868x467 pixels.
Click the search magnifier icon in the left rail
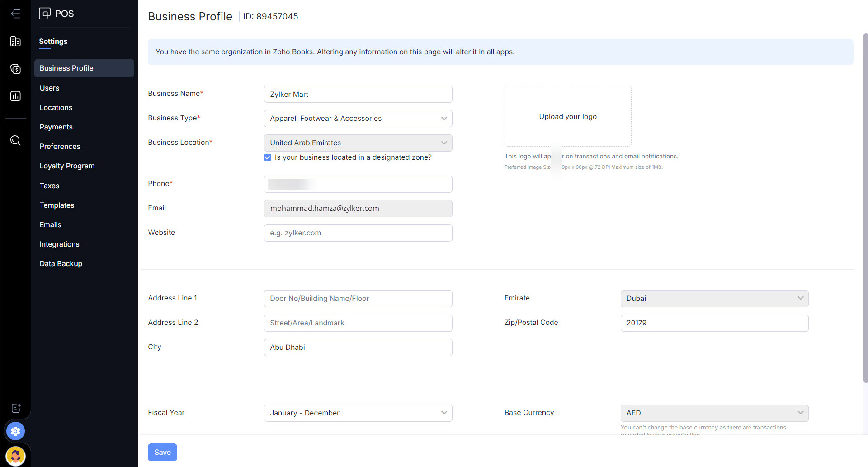[15, 140]
